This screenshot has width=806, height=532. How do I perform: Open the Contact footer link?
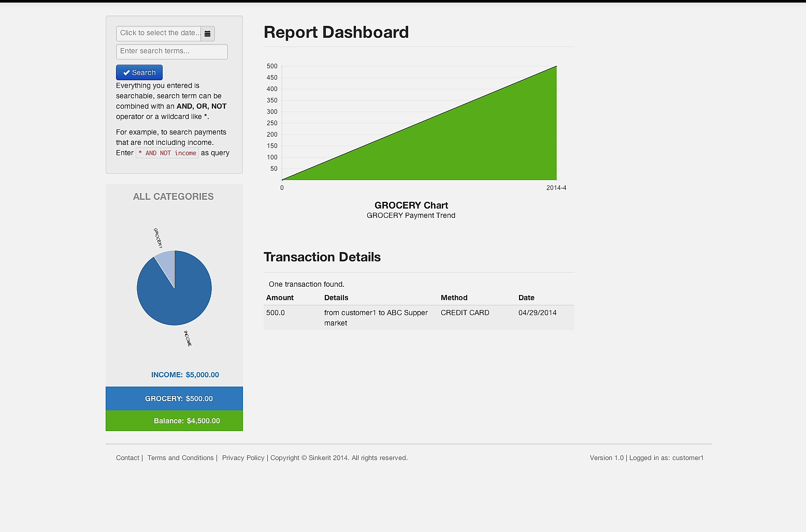[x=127, y=458]
